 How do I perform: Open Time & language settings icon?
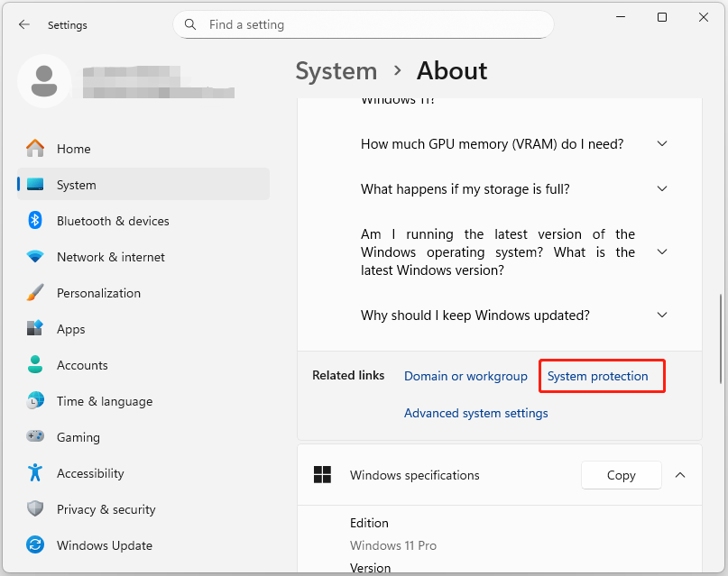tap(35, 401)
